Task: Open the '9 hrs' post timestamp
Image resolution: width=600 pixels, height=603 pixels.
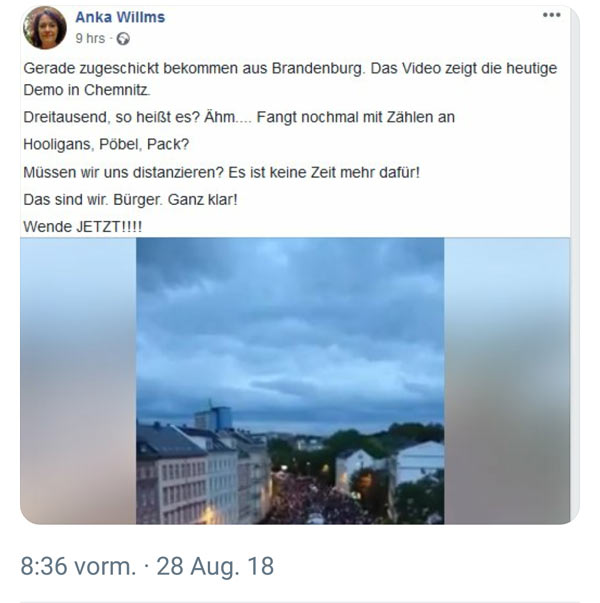Action: pos(90,38)
